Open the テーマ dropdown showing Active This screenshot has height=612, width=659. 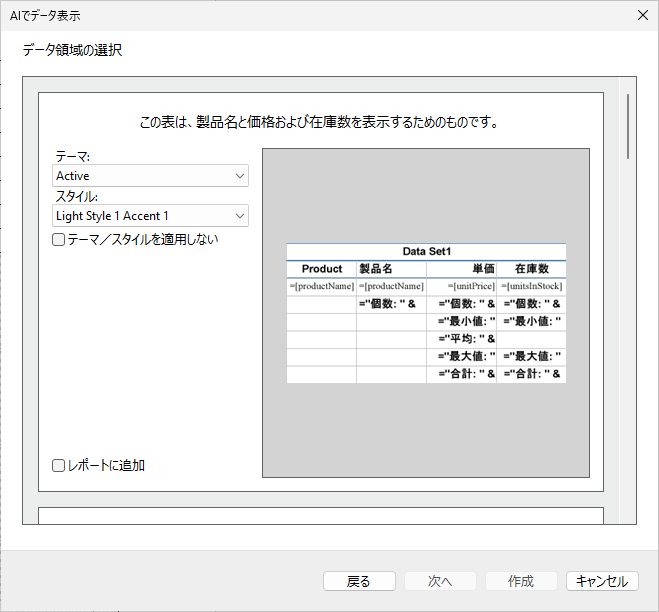pos(150,176)
